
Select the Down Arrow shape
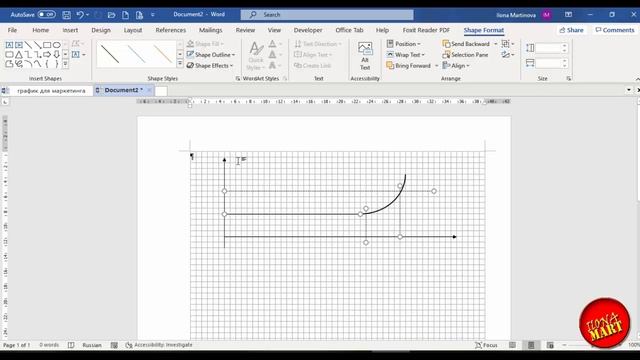(x=56, y=54)
